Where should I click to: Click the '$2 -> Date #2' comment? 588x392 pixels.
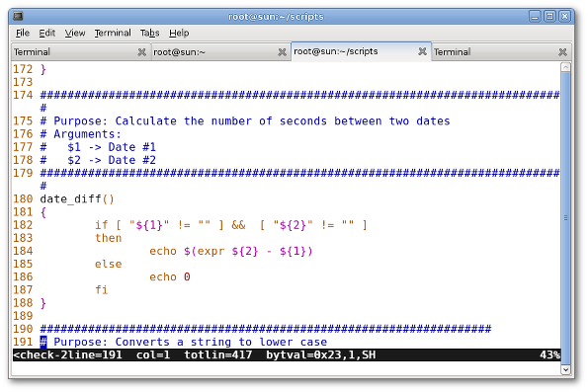point(112,160)
